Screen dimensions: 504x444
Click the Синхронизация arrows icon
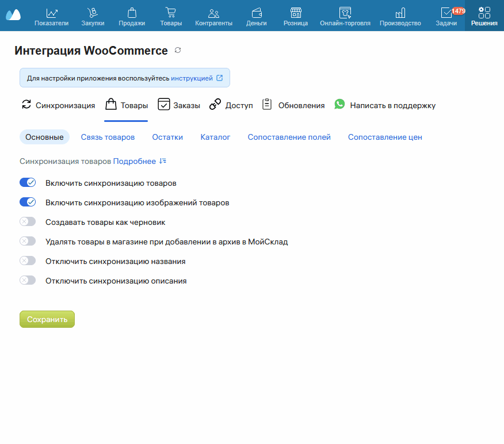pos(26,105)
